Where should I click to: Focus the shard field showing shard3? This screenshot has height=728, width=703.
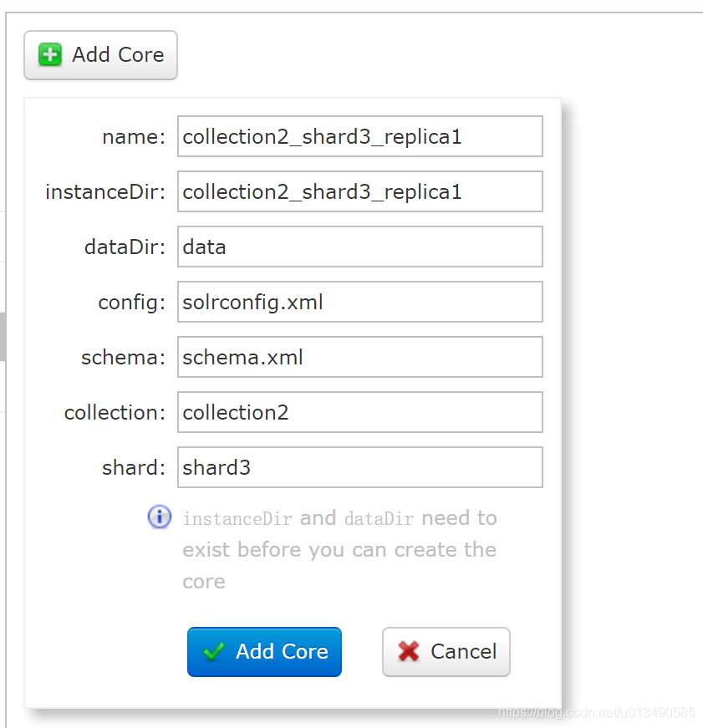[x=359, y=467]
